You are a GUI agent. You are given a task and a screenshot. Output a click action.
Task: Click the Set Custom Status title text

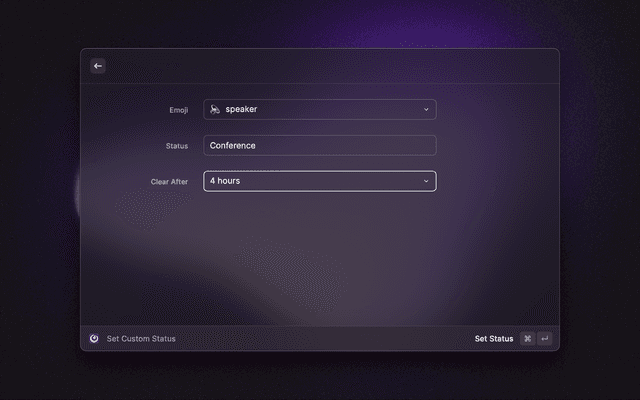141,339
